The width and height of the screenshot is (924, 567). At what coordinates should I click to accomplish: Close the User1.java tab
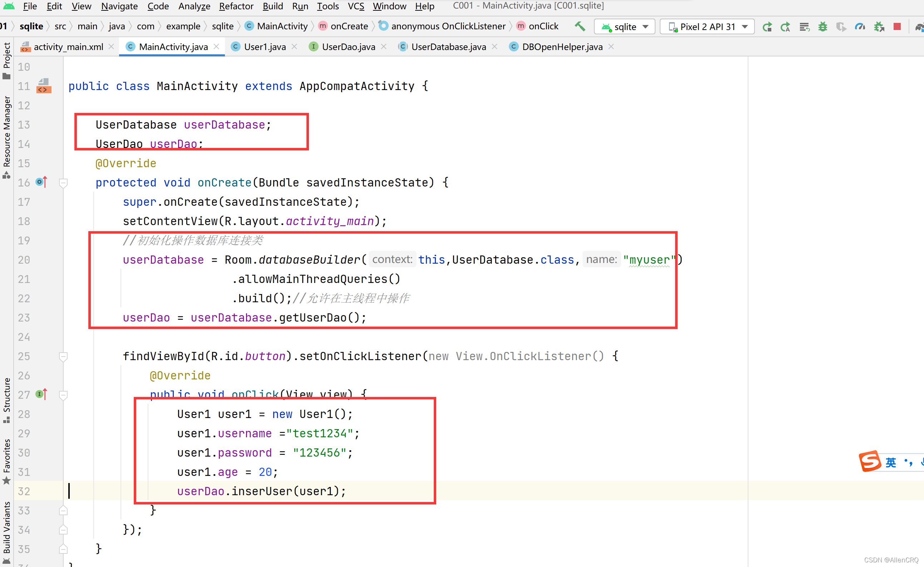point(294,46)
